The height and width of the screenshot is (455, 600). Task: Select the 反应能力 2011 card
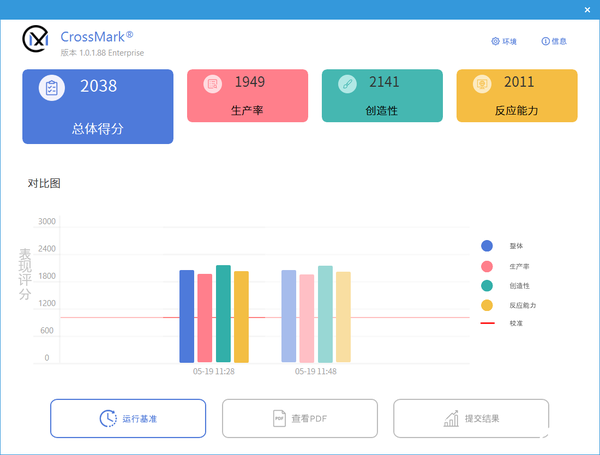(517, 96)
